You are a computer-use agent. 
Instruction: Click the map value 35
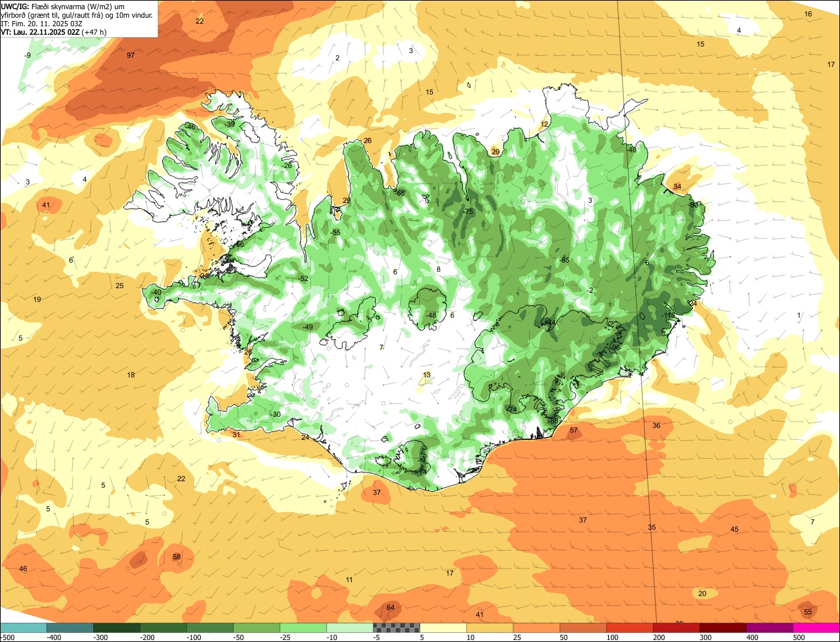point(652,527)
